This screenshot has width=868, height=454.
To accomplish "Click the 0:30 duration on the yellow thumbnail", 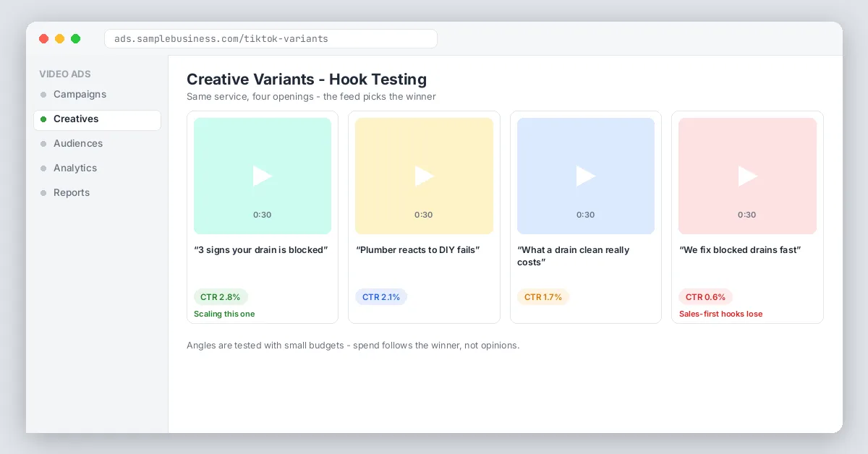I will pos(424,215).
